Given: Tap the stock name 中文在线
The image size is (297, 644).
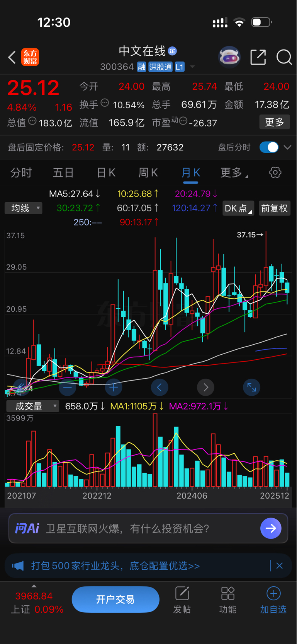Looking at the screenshot, I should (x=142, y=51).
